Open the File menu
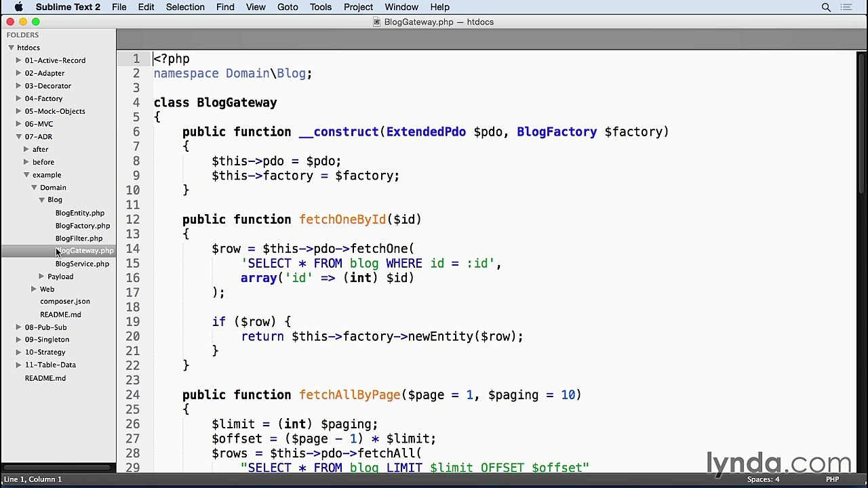The height and width of the screenshot is (488, 868). (x=119, y=7)
